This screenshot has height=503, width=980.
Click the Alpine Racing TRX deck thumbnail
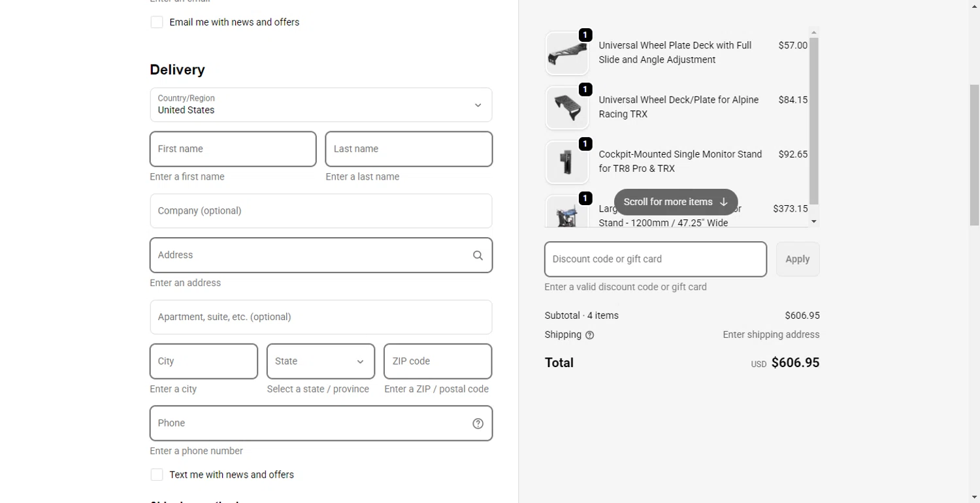(566, 107)
